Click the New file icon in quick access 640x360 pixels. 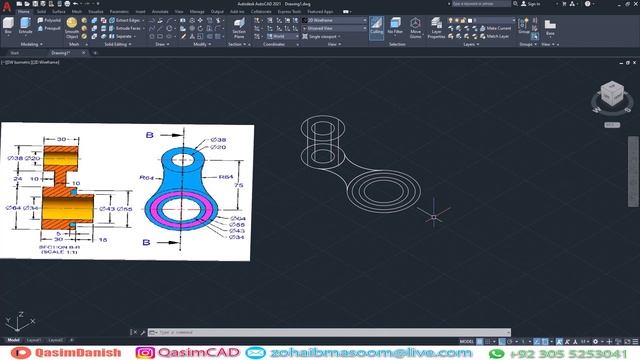[20, 4]
